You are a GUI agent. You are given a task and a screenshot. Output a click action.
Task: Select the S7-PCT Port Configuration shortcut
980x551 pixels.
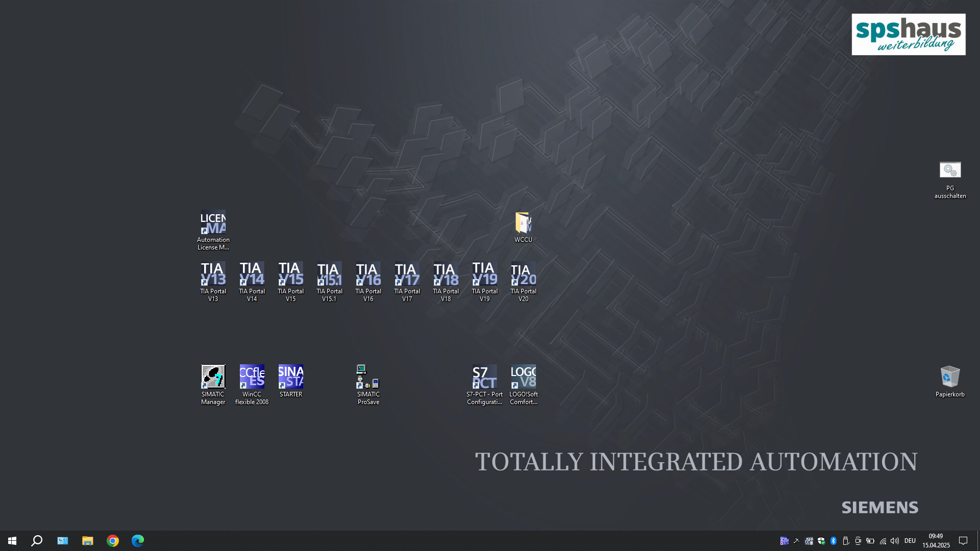(x=484, y=385)
